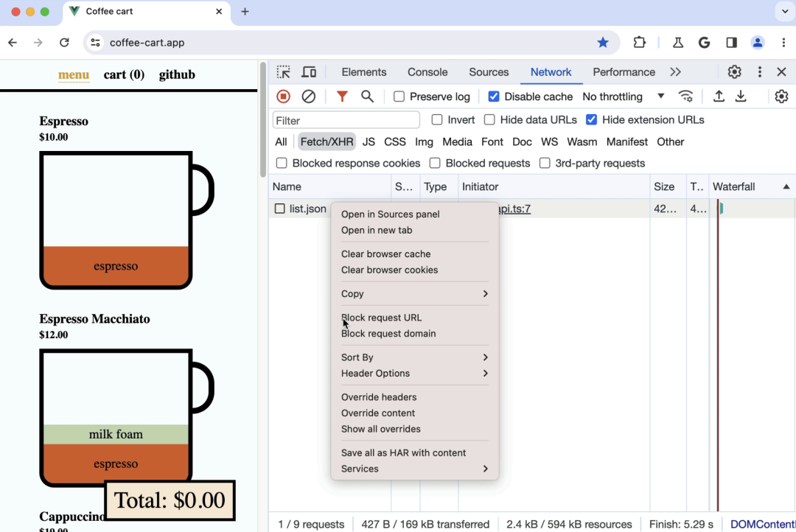Open Chrome Labs flask icon
The image size is (796, 532).
[678, 43]
